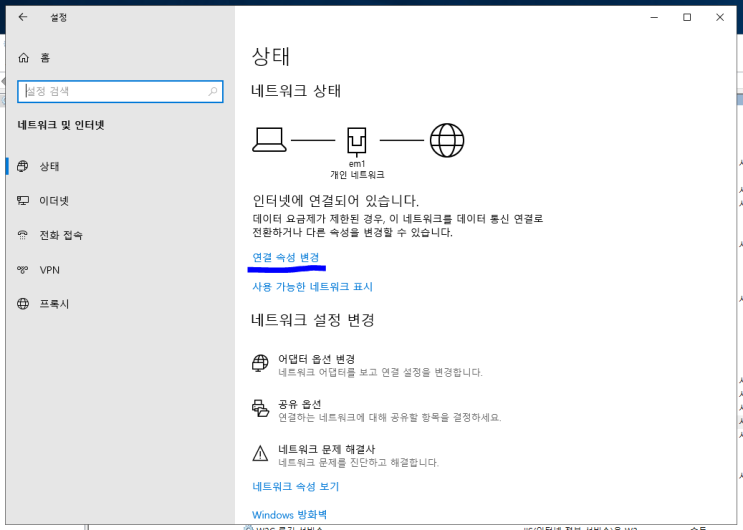
Task: Click the 네트워크 및 인터넷 heading
Action: tap(61, 125)
